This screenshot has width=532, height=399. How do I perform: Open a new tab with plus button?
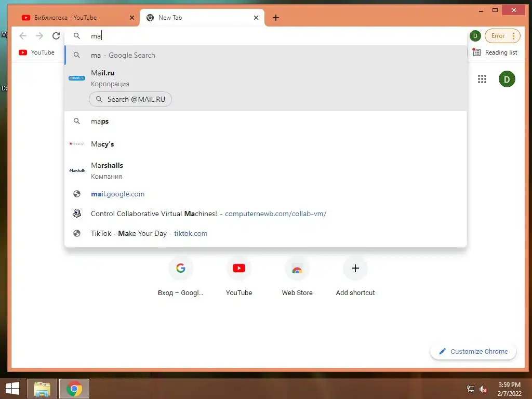[x=276, y=18]
